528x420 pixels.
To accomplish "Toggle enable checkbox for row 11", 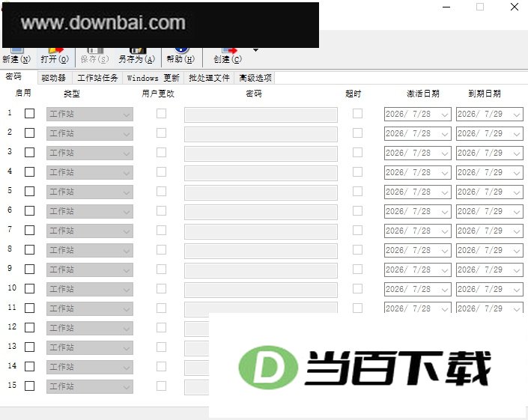I will [x=30, y=308].
